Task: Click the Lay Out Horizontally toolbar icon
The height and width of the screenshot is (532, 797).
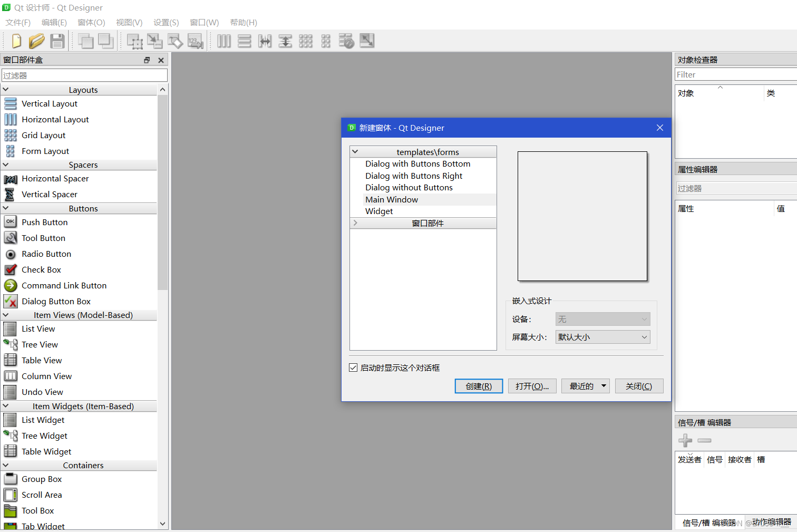Action: pyautogui.click(x=224, y=41)
